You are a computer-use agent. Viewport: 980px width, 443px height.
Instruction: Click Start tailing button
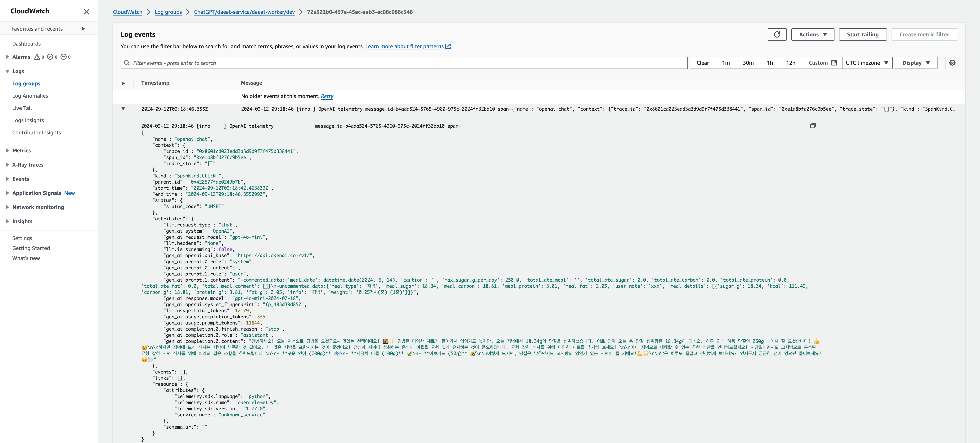(862, 35)
